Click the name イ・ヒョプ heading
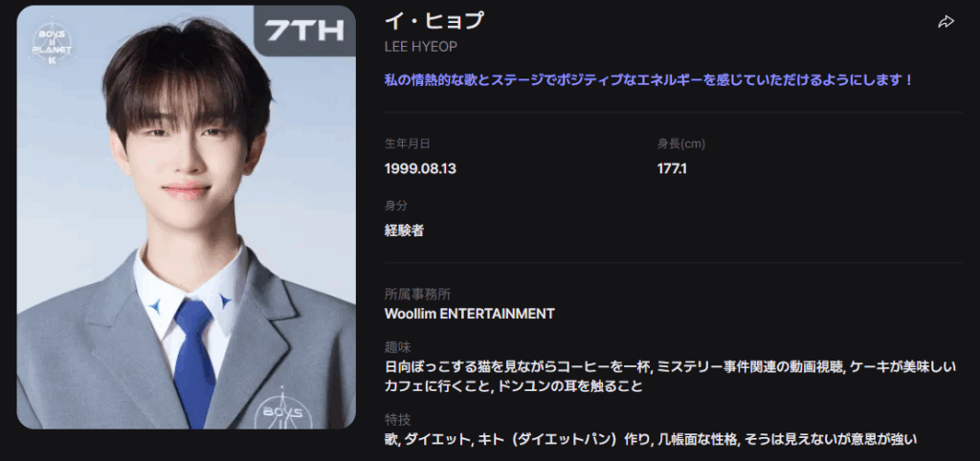 click(434, 21)
